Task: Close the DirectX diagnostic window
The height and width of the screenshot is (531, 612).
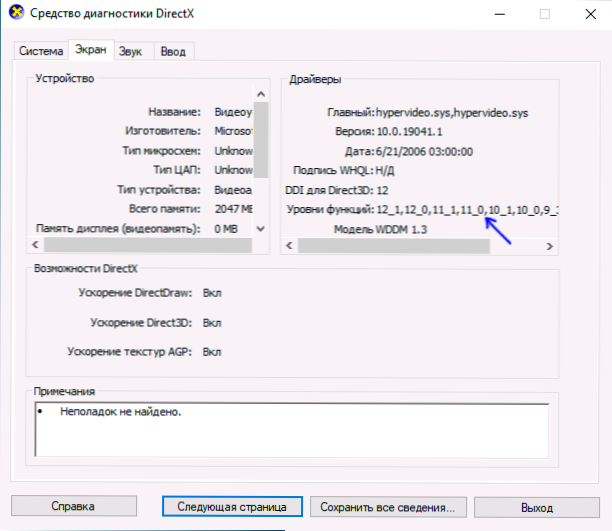Action: 591,14
